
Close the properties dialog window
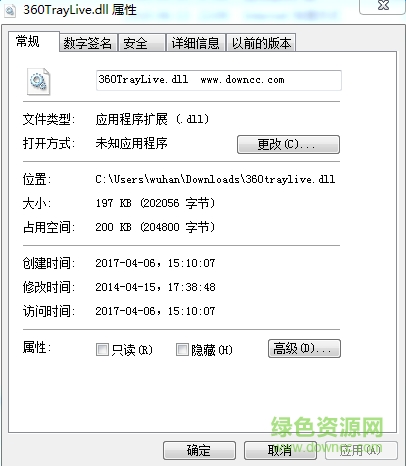[383, 6]
